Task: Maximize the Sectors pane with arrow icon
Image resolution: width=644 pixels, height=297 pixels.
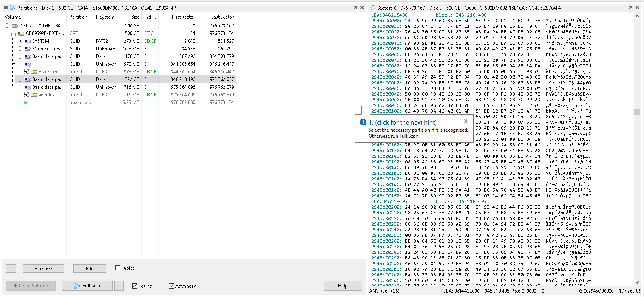Action: coord(630,8)
